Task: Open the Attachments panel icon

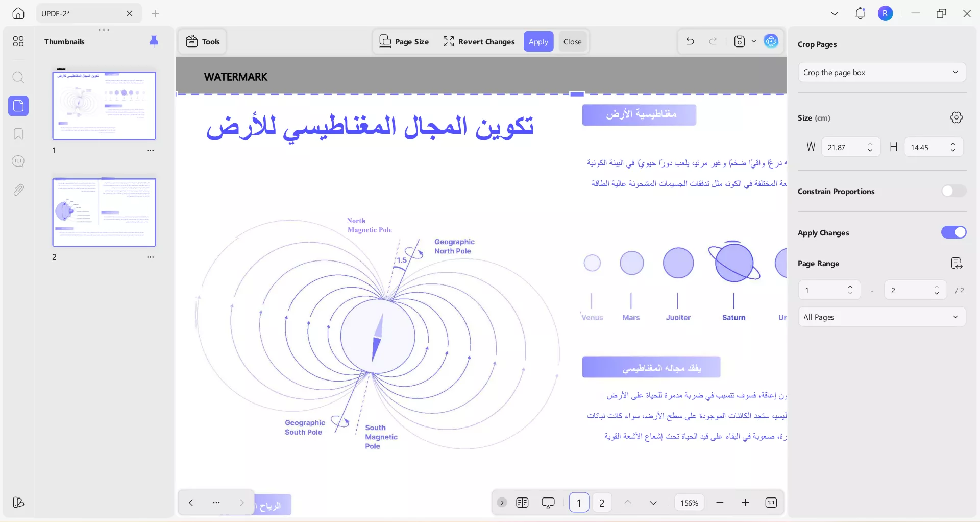Action: pyautogui.click(x=18, y=189)
